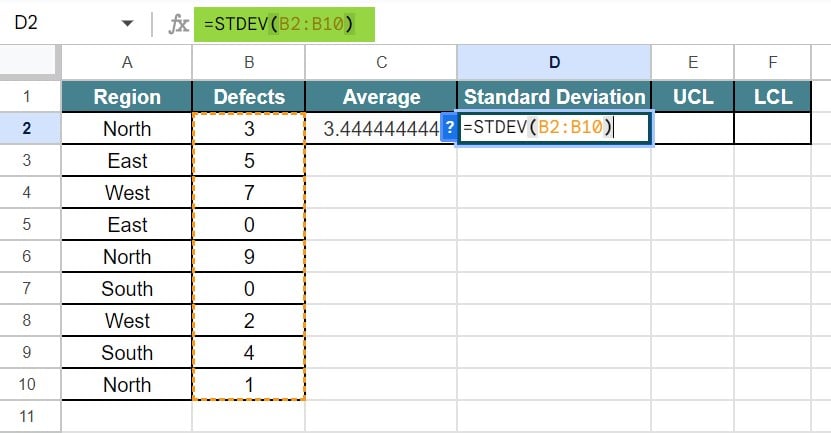Image resolution: width=831 pixels, height=433 pixels.
Task: Click the Region header cell
Action: point(127,97)
